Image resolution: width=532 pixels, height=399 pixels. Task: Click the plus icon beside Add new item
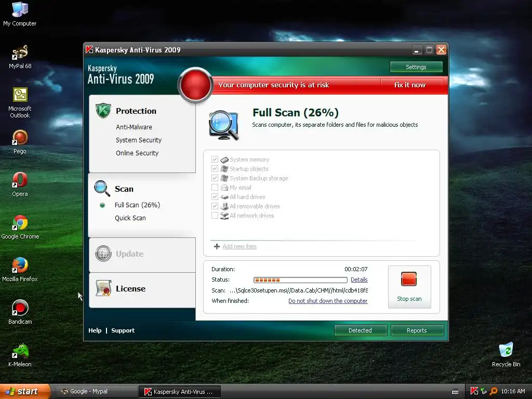(x=217, y=246)
